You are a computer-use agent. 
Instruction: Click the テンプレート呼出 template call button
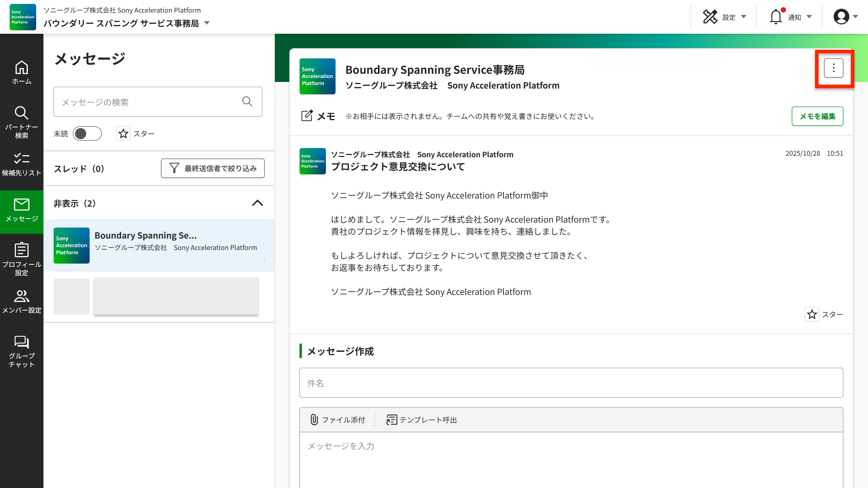point(421,420)
